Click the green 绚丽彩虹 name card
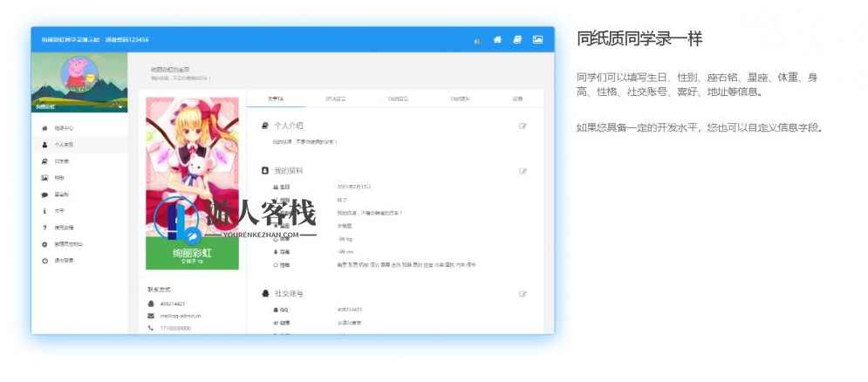This screenshot has height=382, width=868. [192, 254]
